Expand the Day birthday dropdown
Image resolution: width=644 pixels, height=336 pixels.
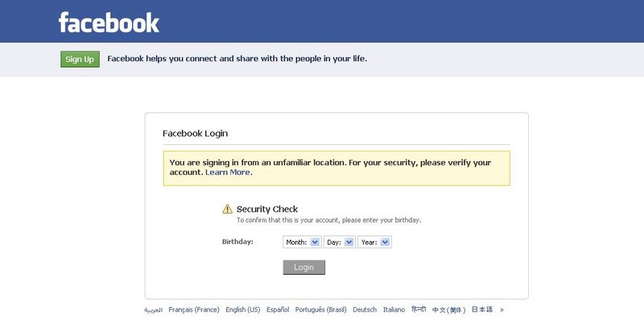(340, 243)
